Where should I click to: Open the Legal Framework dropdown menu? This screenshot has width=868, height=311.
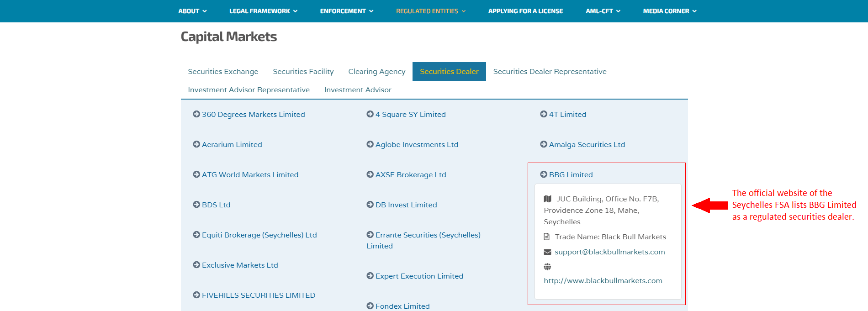tap(263, 11)
